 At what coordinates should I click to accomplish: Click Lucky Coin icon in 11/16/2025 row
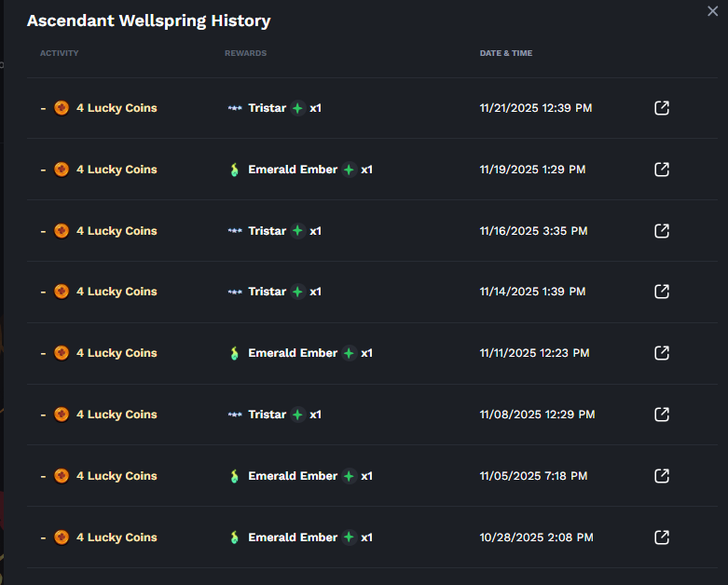(62, 231)
